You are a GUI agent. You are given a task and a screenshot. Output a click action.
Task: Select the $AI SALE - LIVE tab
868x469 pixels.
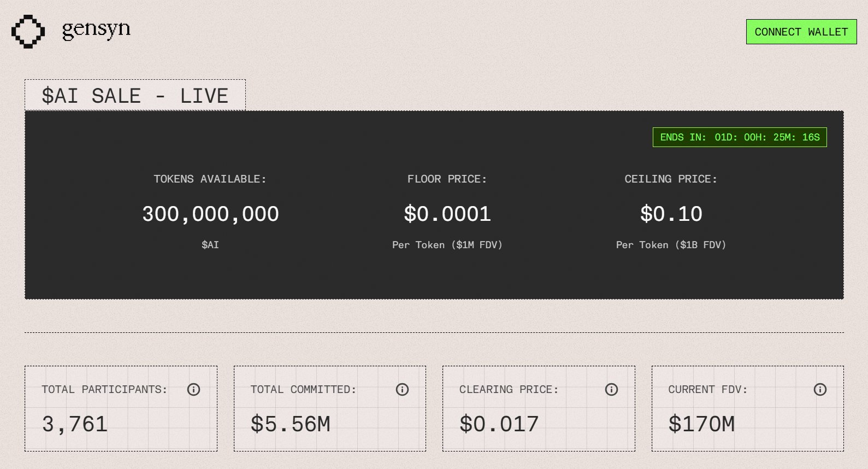[x=135, y=96]
